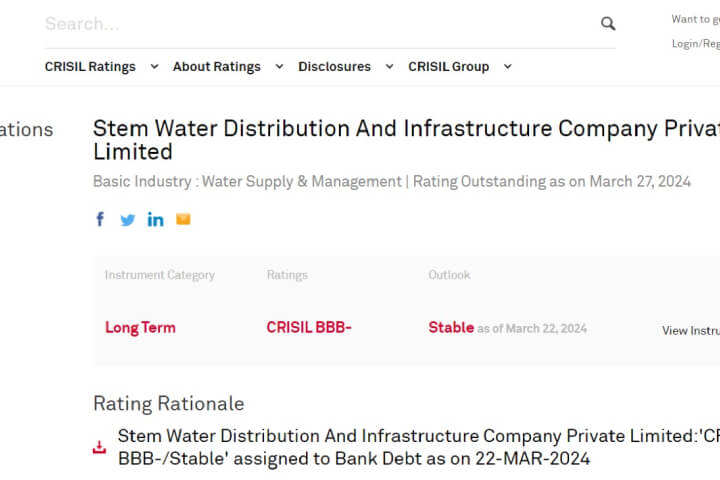This screenshot has width=720, height=480.
Task: Click View Instruments link
Action: pos(691,331)
